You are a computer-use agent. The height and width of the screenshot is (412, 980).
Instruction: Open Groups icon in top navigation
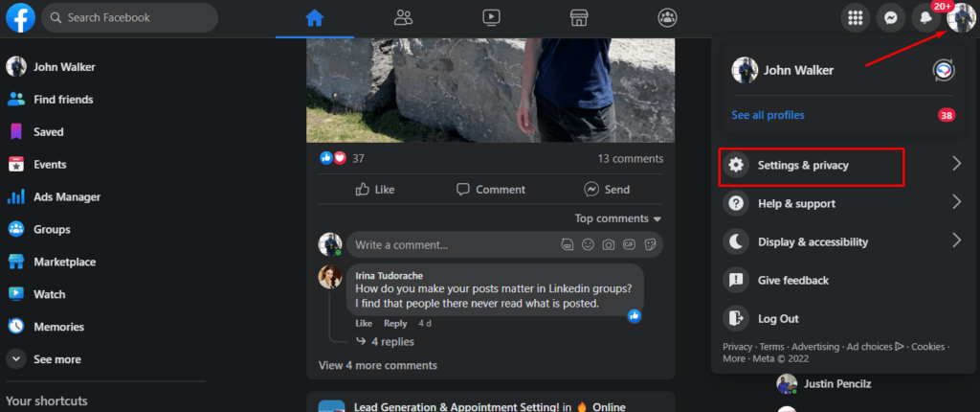coord(667,17)
